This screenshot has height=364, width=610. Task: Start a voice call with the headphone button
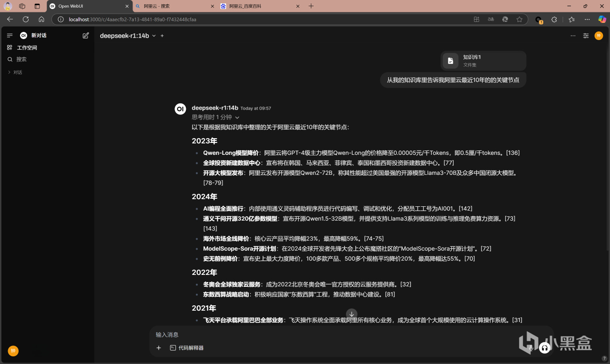(544, 348)
